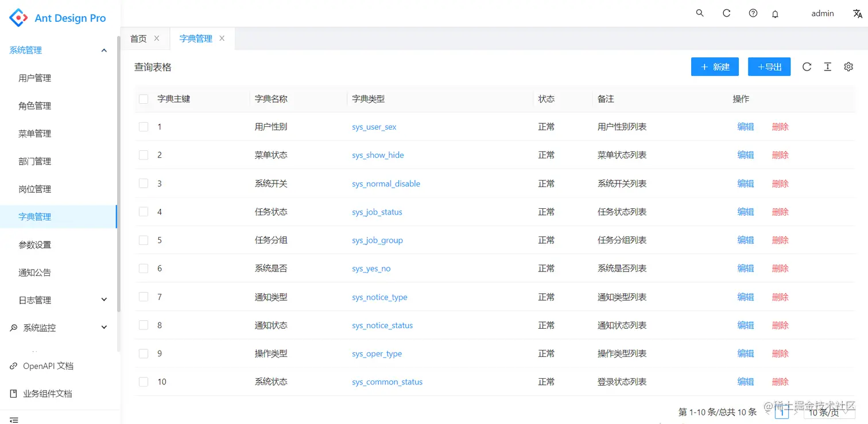Click the 查询表格 table title
868x424 pixels.
pyautogui.click(x=153, y=67)
